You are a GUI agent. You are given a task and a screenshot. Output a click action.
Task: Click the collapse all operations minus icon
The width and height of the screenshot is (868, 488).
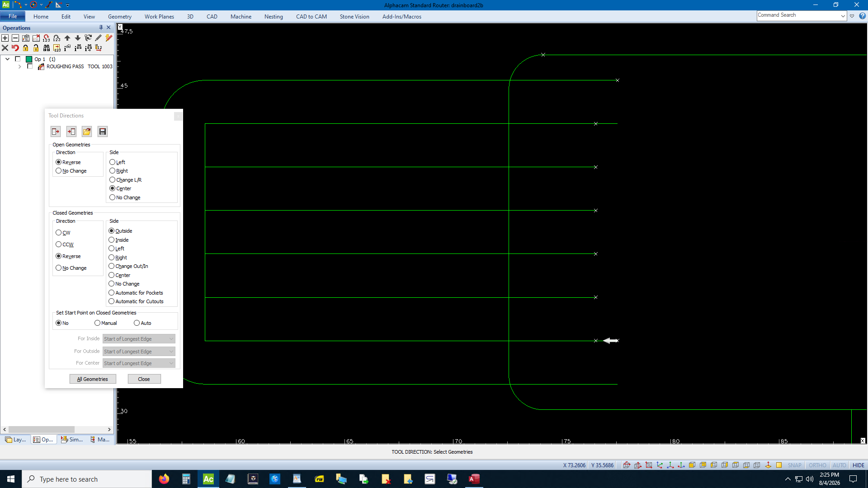click(15, 38)
